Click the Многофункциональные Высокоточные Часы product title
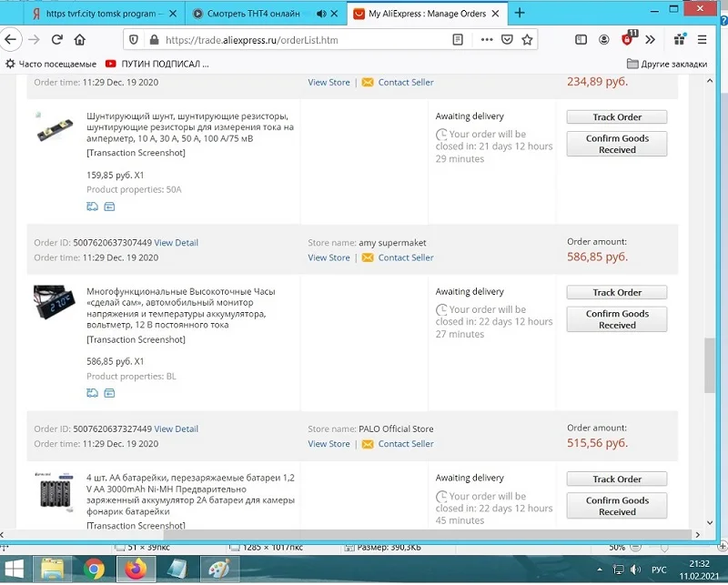 pos(180,308)
